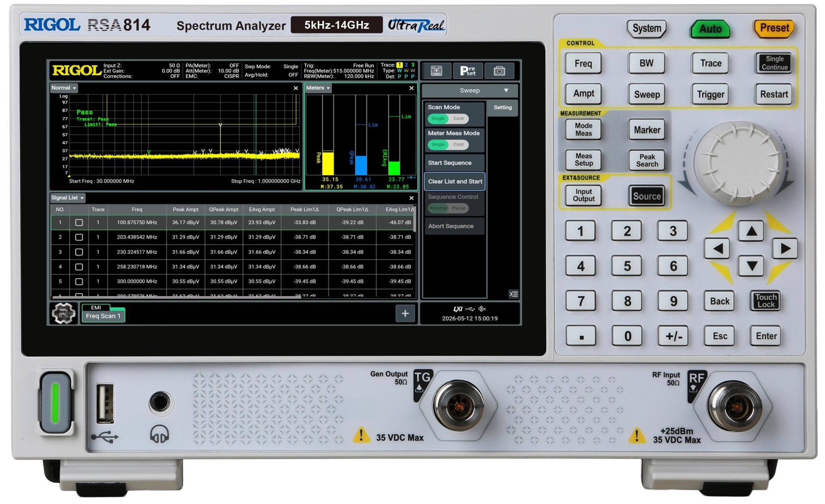Close the Normal trace window

(296, 88)
